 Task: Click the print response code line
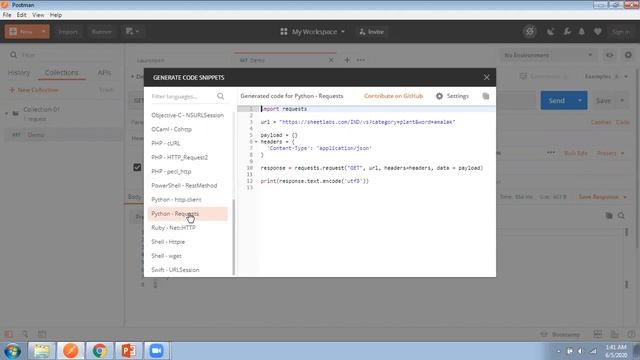(x=314, y=181)
